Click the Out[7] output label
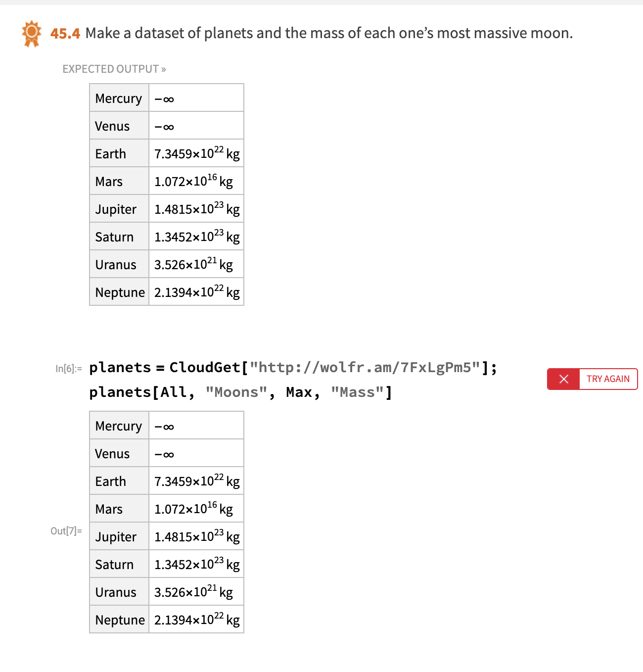 point(66,531)
